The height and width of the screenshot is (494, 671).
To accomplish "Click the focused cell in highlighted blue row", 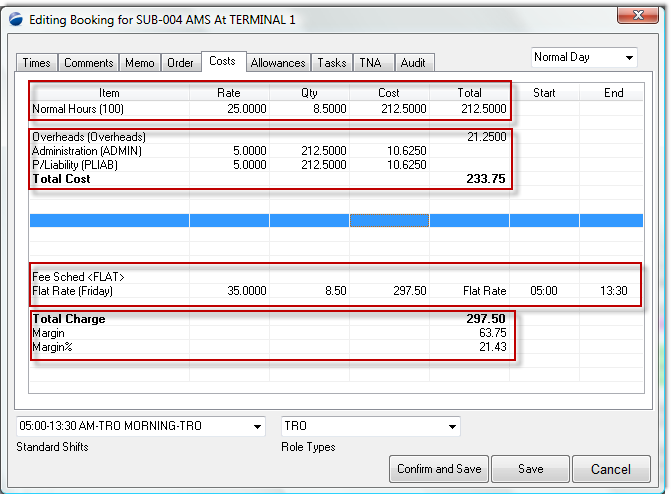I will pyautogui.click(x=389, y=220).
